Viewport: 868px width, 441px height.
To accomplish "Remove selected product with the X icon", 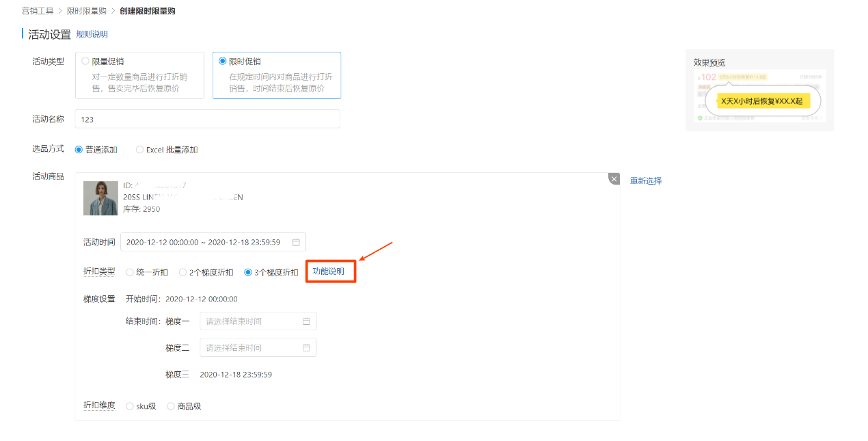I will pyautogui.click(x=614, y=179).
